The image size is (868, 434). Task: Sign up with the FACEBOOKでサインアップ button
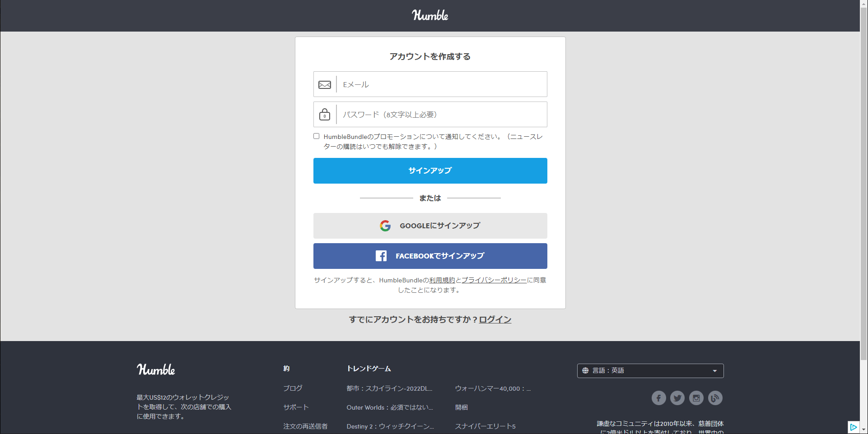430,256
